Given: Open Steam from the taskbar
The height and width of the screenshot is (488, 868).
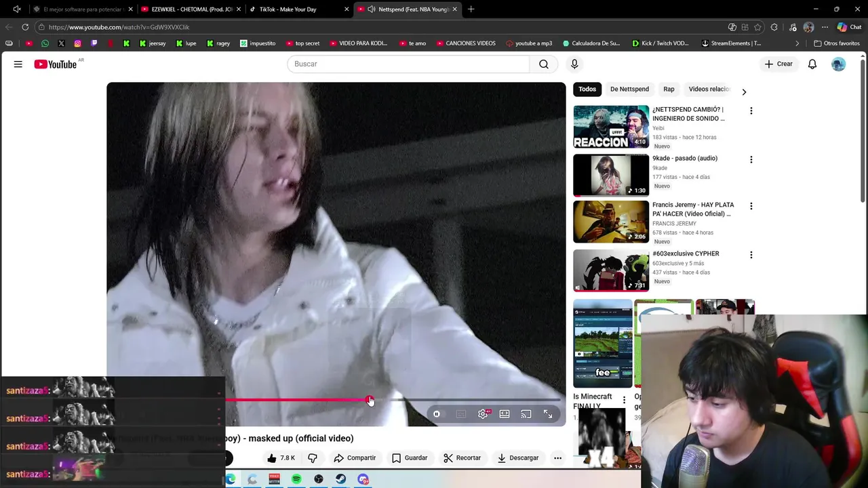Looking at the screenshot, I should tap(340, 479).
